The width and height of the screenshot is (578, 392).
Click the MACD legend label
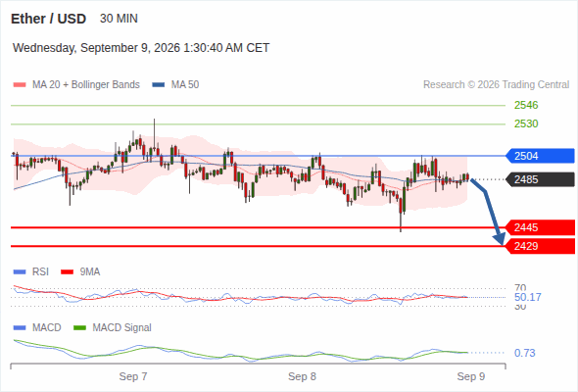point(47,328)
